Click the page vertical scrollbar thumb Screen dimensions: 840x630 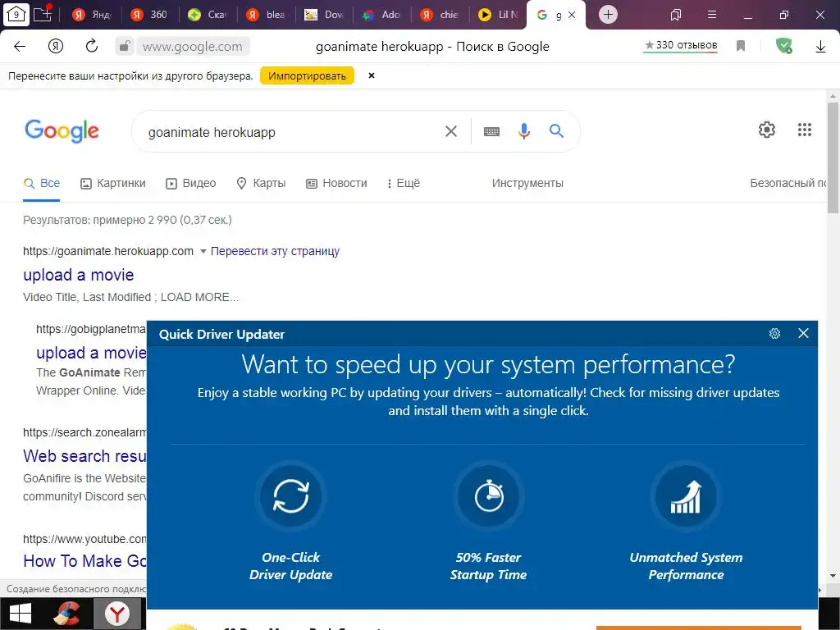point(833,157)
